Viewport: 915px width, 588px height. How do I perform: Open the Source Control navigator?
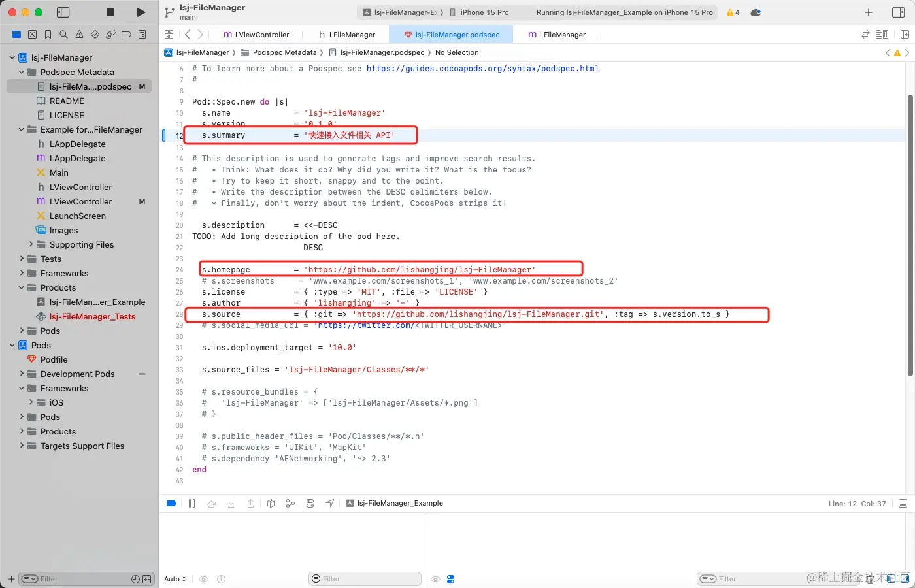tap(32, 34)
